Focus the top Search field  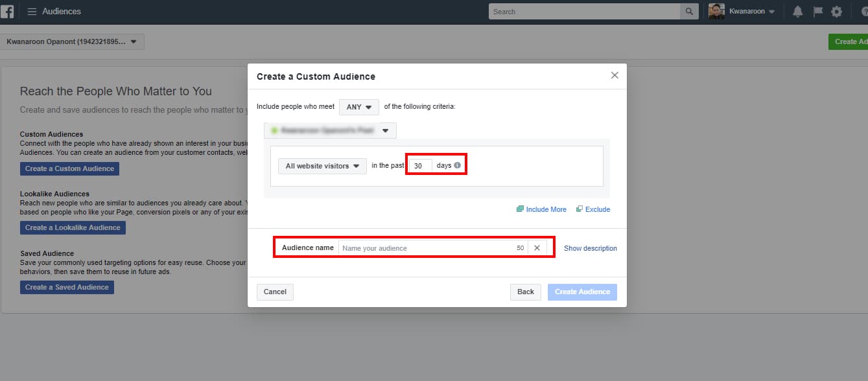[585, 12]
